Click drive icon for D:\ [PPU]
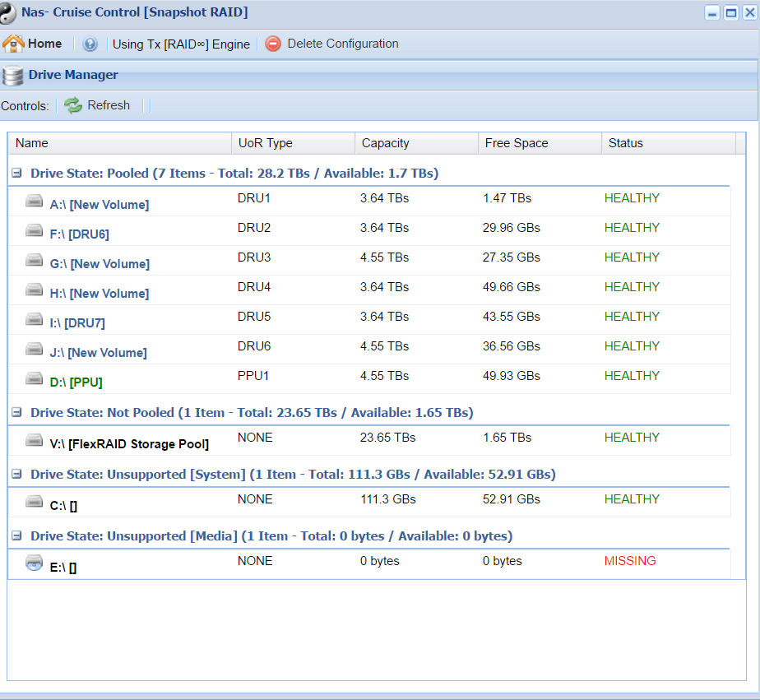The height and width of the screenshot is (700, 760). tap(34, 378)
